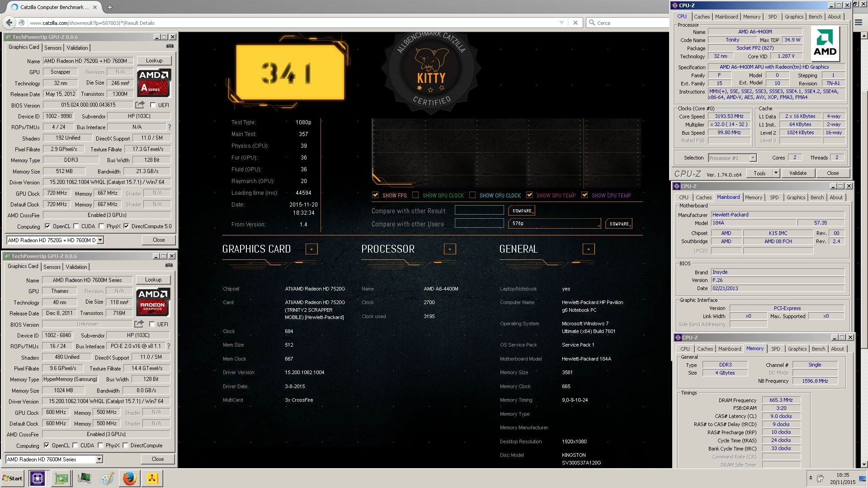Check UEFI box in top GPU-Z window
Screen dimensions: 868x488
coord(153,105)
